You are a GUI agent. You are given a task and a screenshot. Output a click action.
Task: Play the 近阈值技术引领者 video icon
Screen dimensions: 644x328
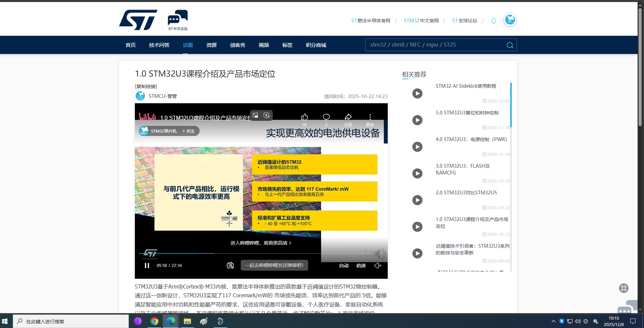[417, 253]
